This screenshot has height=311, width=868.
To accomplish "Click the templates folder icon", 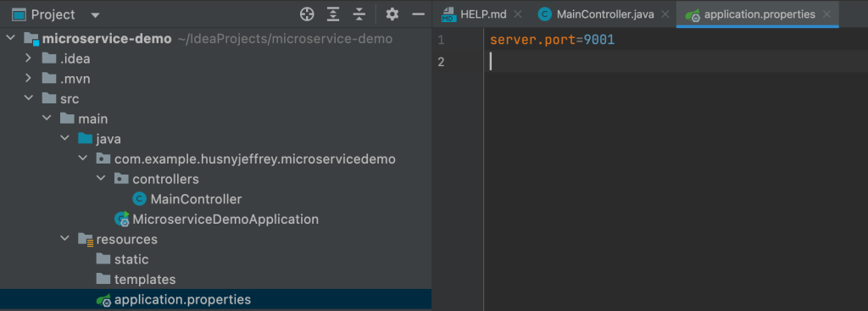I will [103, 279].
